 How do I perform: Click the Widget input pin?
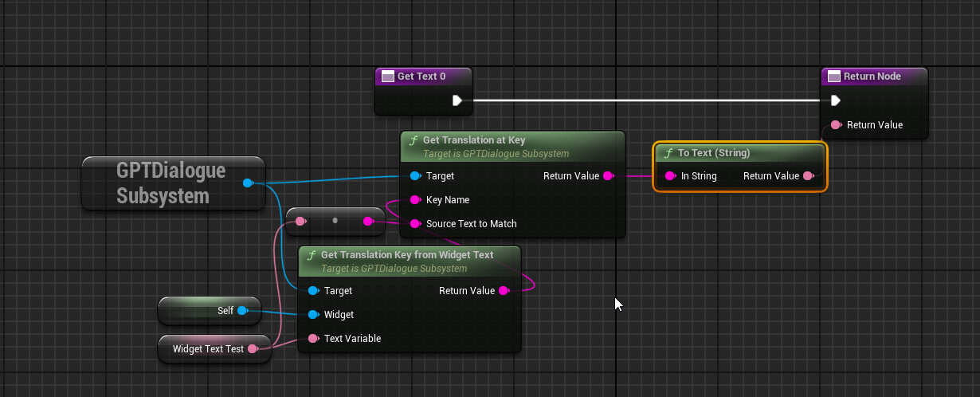click(x=313, y=315)
